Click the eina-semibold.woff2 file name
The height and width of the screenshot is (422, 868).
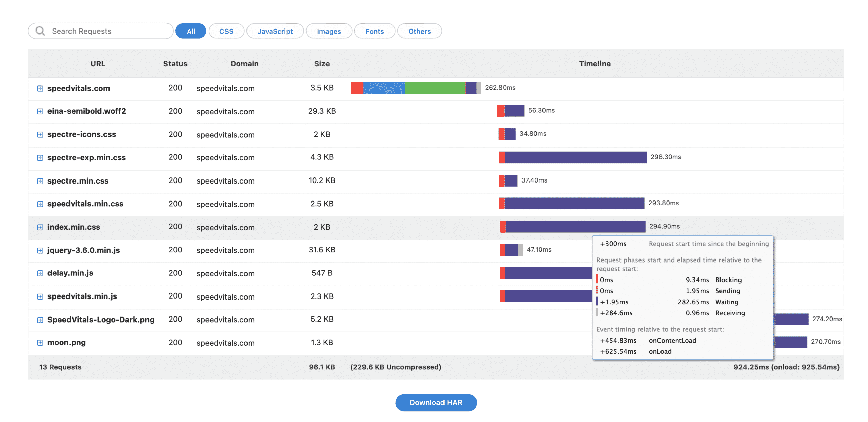(86, 111)
